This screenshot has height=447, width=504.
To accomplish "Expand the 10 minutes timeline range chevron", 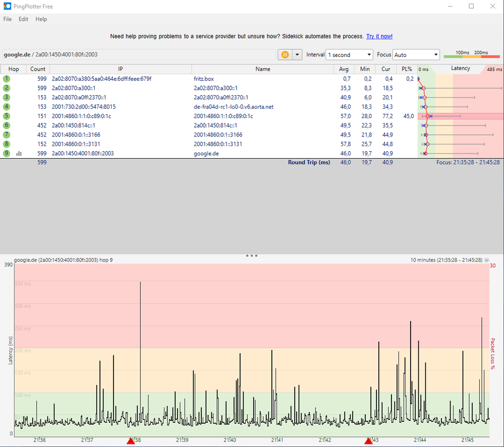I will pos(487,260).
